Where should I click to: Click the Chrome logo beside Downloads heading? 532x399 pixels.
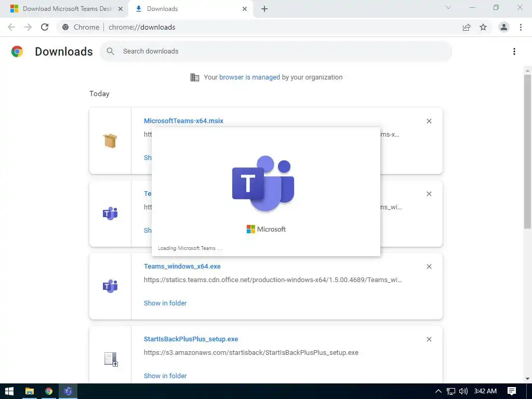click(17, 51)
